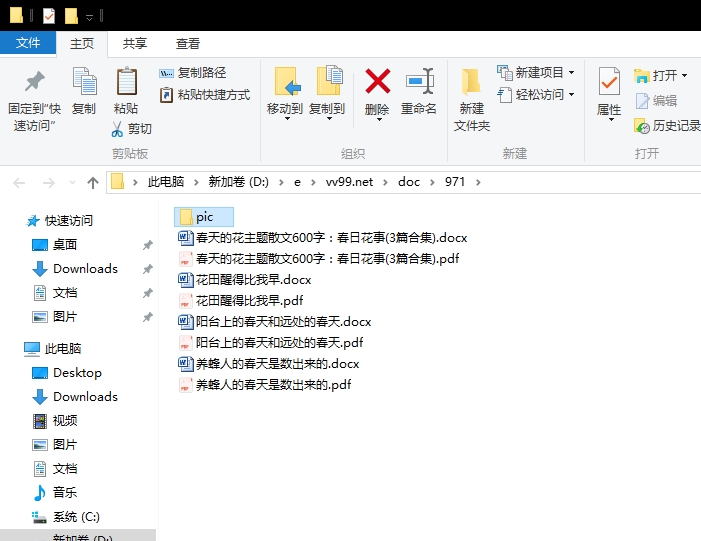The height and width of the screenshot is (541, 701).
Task: Open the Properties icon
Action: click(609, 81)
